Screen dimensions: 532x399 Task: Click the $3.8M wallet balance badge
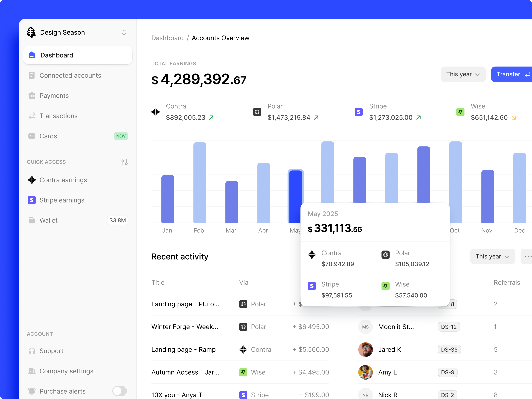(117, 220)
